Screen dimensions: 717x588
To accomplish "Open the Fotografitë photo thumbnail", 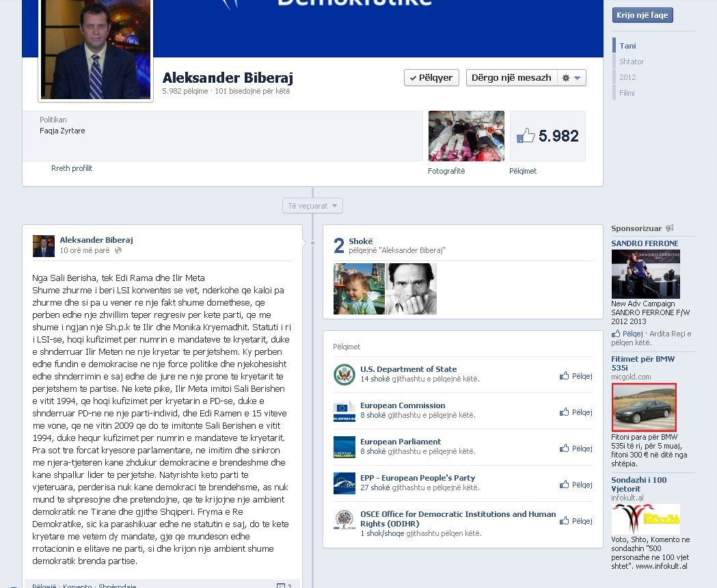I will [466, 136].
